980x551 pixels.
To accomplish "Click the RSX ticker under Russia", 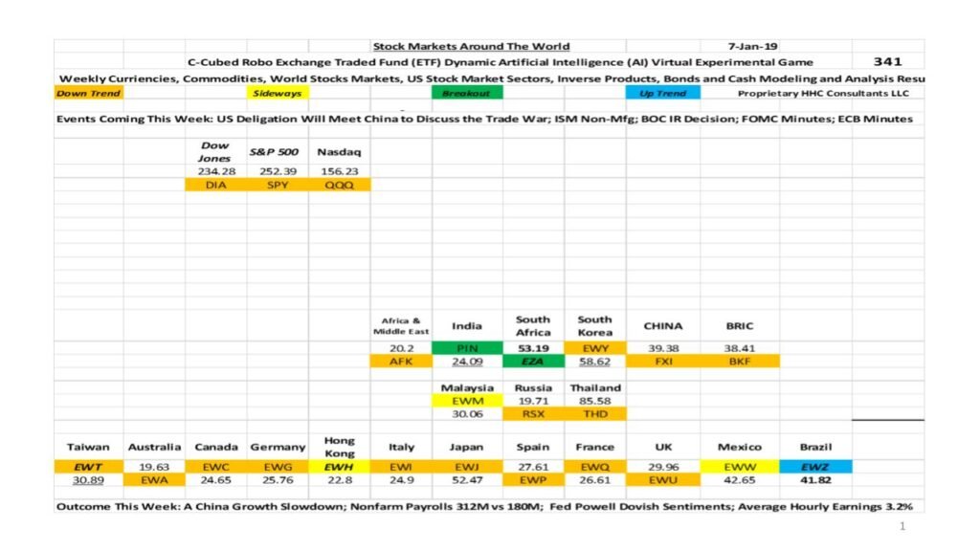I will (x=533, y=415).
